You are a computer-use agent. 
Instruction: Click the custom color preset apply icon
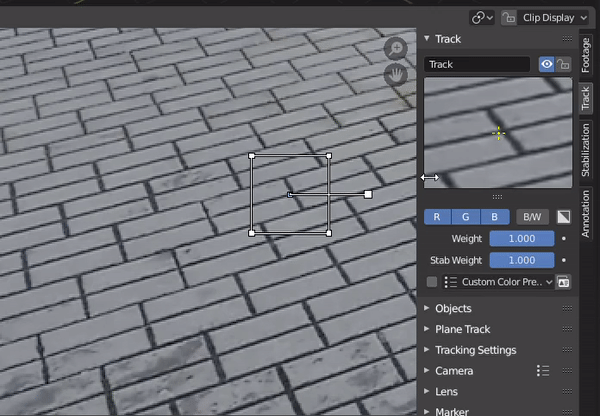564,282
